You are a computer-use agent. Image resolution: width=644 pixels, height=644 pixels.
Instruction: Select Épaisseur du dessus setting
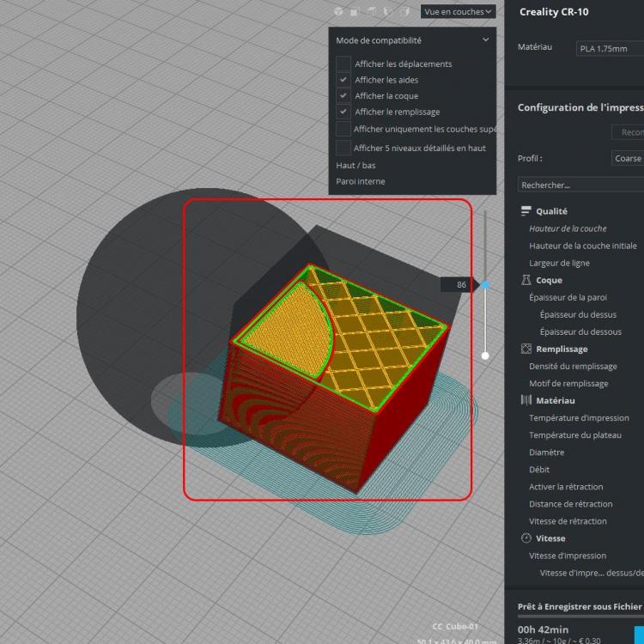tap(578, 314)
